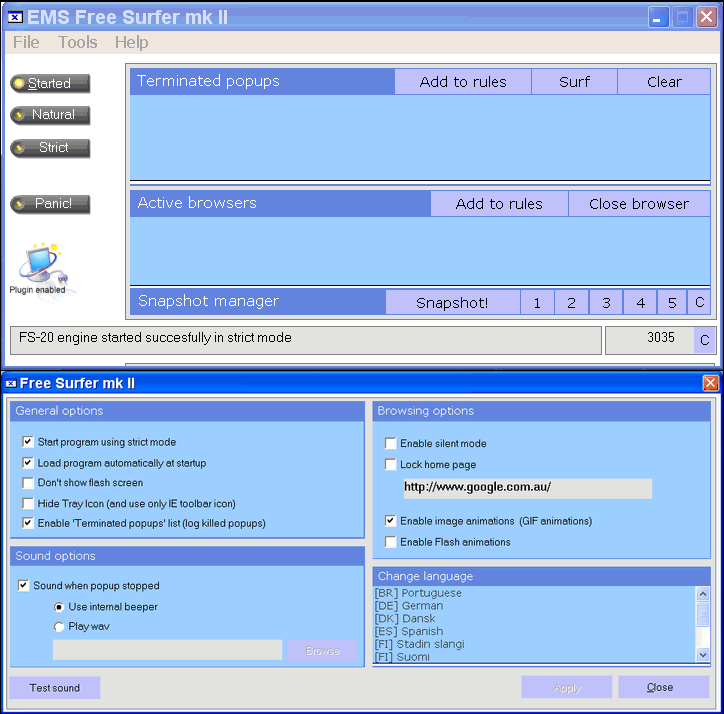The image size is (724, 714).
Task: Clear the Terminated popups list
Action: coord(664,82)
